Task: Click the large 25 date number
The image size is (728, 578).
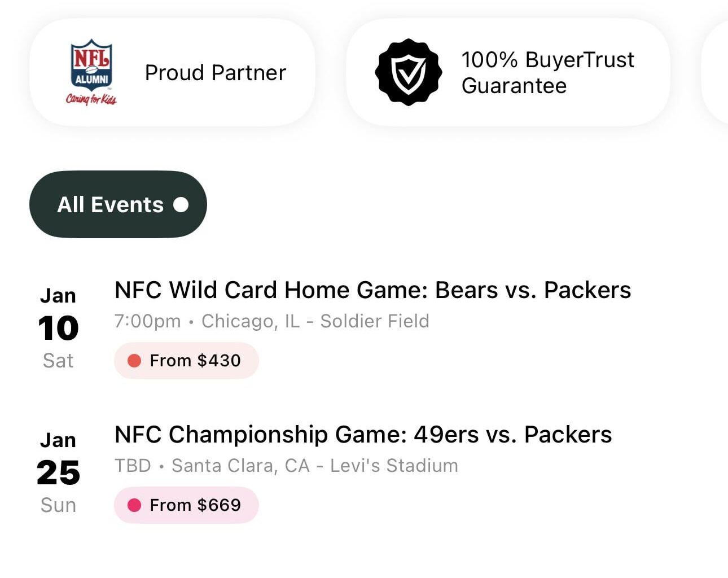Action: coord(58,473)
